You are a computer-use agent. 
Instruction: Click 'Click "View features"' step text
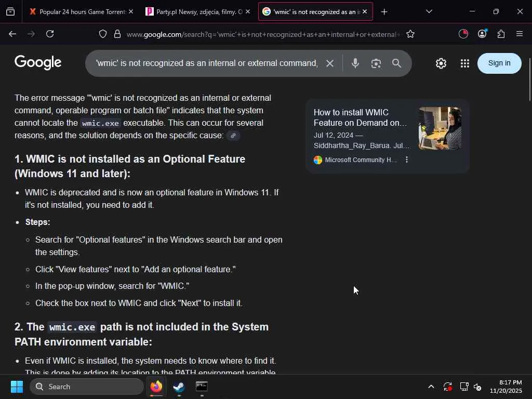[x=136, y=270]
